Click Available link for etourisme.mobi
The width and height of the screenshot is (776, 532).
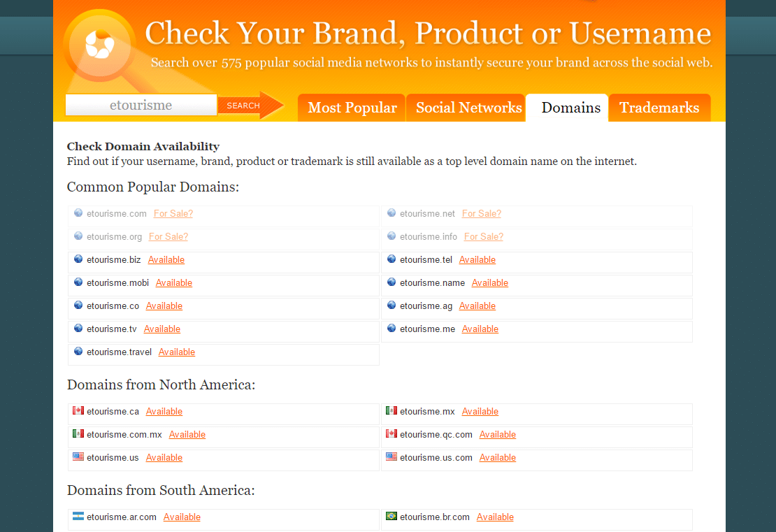pyautogui.click(x=174, y=282)
